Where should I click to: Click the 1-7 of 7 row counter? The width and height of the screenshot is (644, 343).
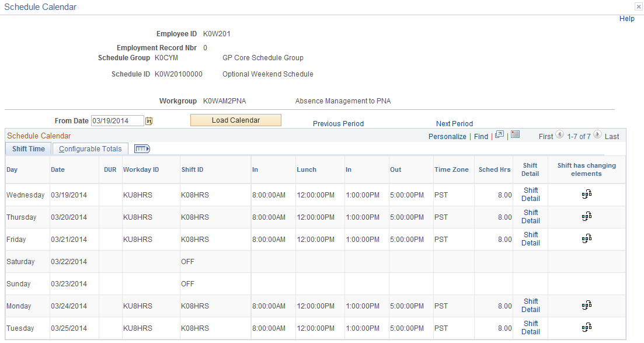pos(579,137)
